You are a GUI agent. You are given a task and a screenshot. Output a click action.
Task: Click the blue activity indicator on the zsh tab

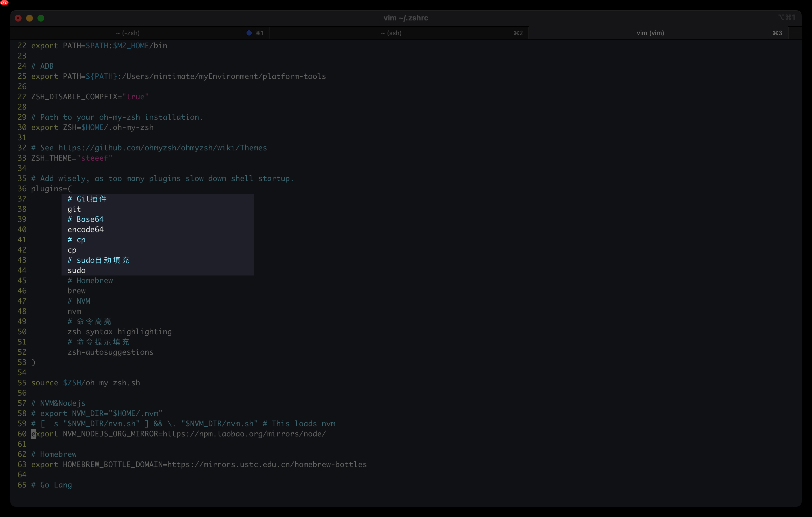pos(249,33)
